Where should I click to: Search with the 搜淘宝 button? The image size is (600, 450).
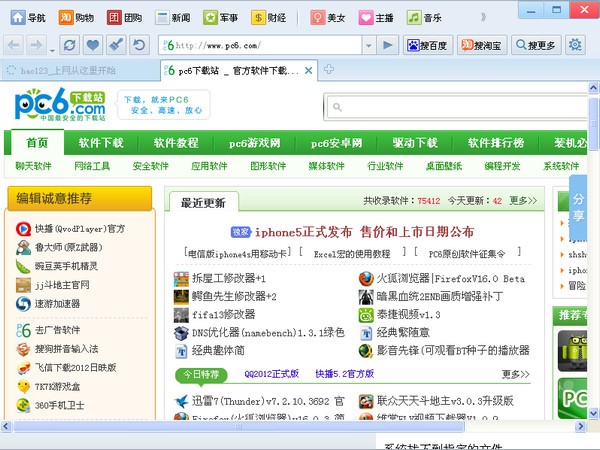[x=482, y=46]
